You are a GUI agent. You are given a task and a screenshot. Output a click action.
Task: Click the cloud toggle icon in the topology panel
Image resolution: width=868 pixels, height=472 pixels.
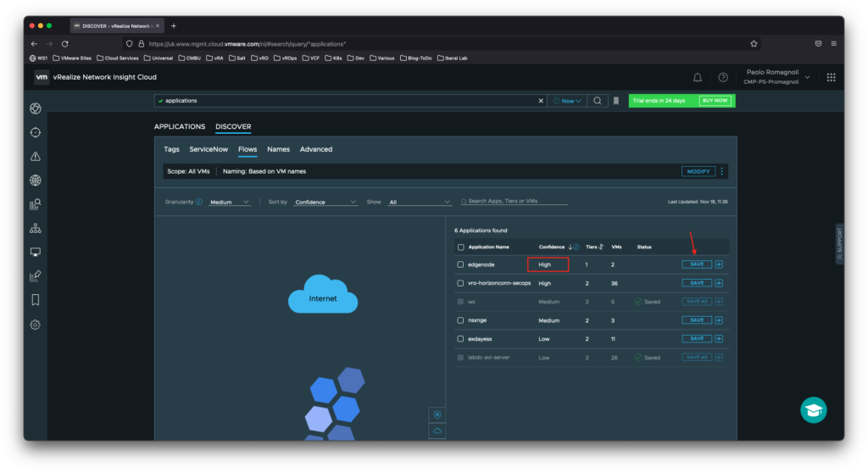click(x=437, y=430)
